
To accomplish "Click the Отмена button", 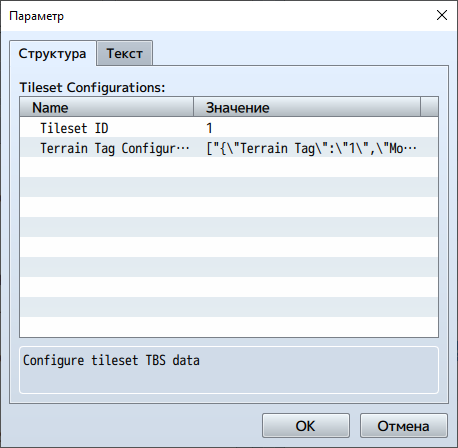I will [x=404, y=426].
